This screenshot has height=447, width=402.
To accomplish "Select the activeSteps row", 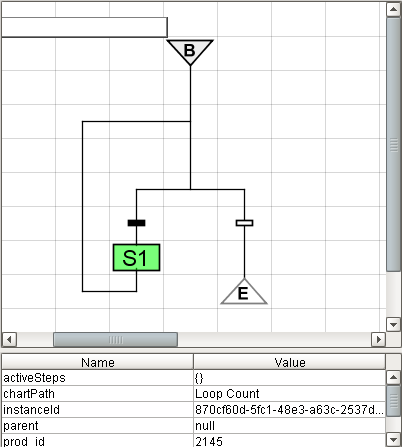I will click(194, 378).
